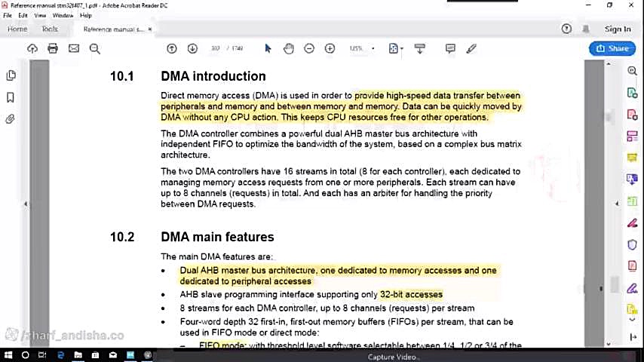This screenshot has height=362, width=644.
Task: Click the 'DMA introduction' heading
Action: [213, 76]
